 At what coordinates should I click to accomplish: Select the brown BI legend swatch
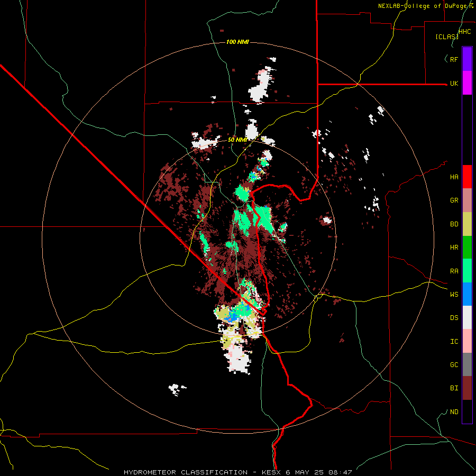pos(467,388)
